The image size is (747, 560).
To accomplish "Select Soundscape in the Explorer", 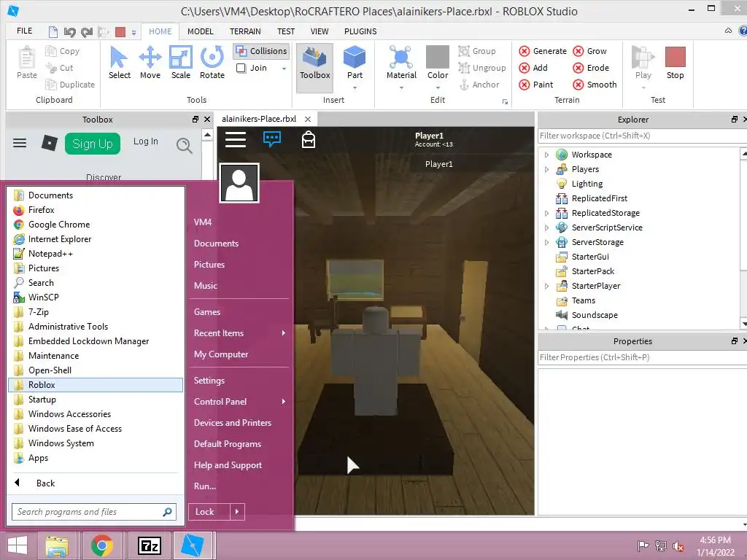I will [x=595, y=315].
